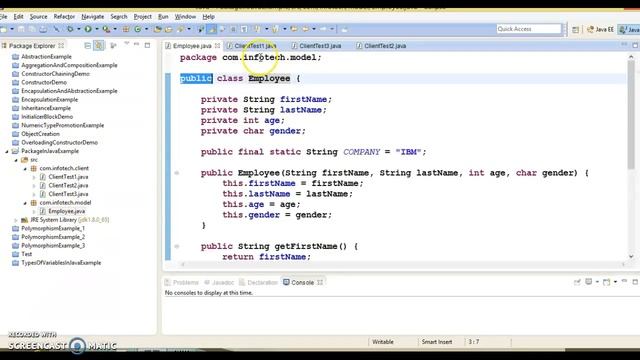This screenshot has height=360, width=640.
Task: Click the Run button in the toolbar
Action: 88,29
